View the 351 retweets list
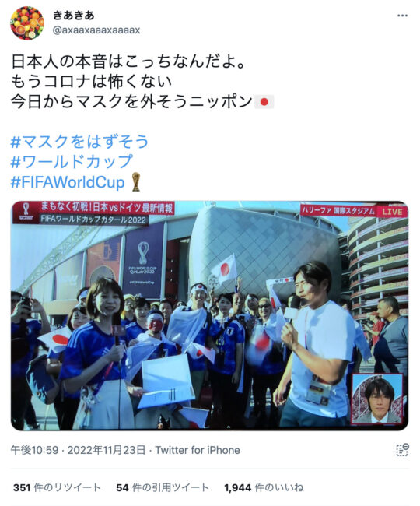420x506 pixels. 57,487
